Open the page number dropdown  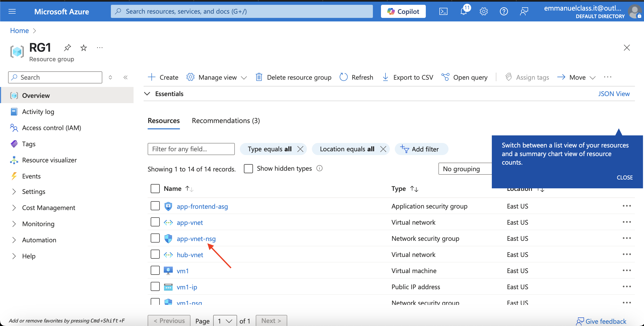pyautogui.click(x=225, y=321)
